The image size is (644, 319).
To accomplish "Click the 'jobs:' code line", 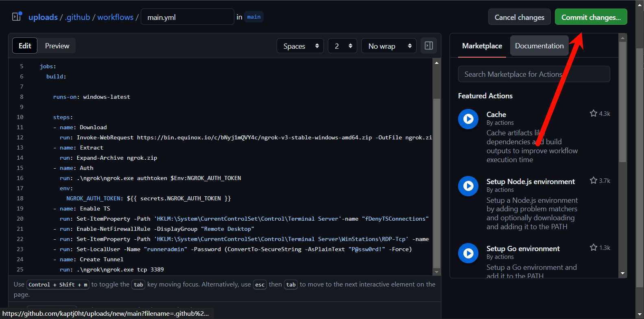I will [48, 66].
